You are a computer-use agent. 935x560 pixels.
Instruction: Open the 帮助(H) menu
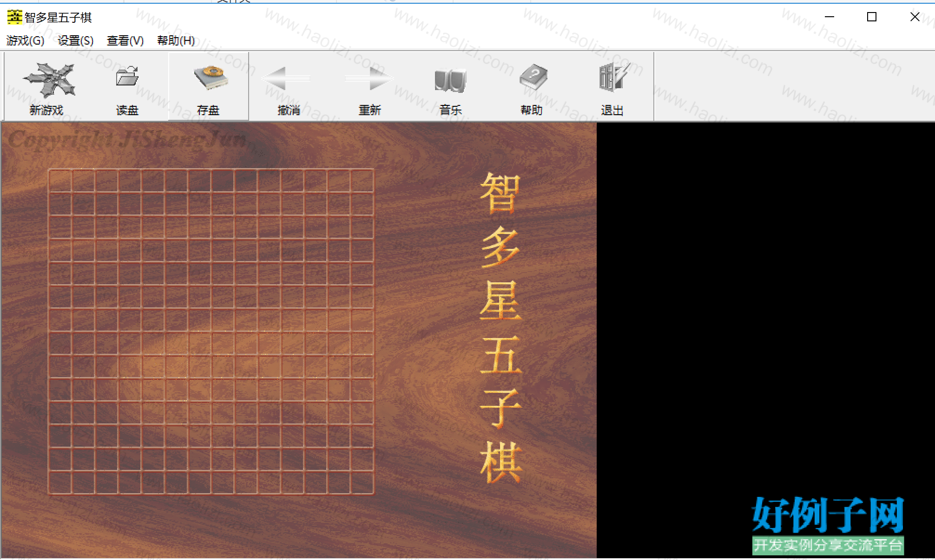176,41
